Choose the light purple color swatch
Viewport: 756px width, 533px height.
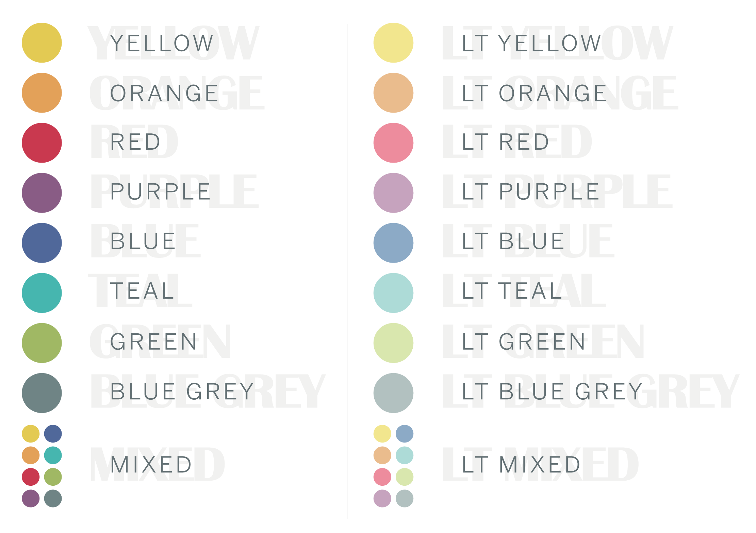coord(393,193)
